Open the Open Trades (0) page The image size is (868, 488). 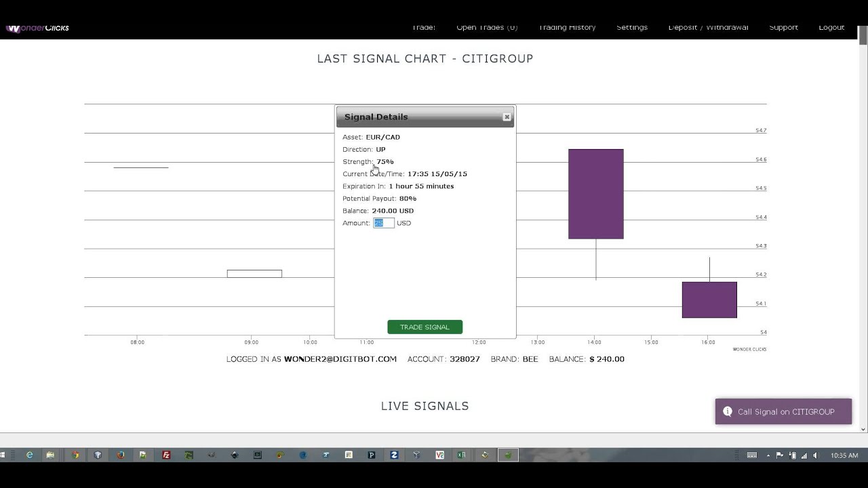pos(487,28)
